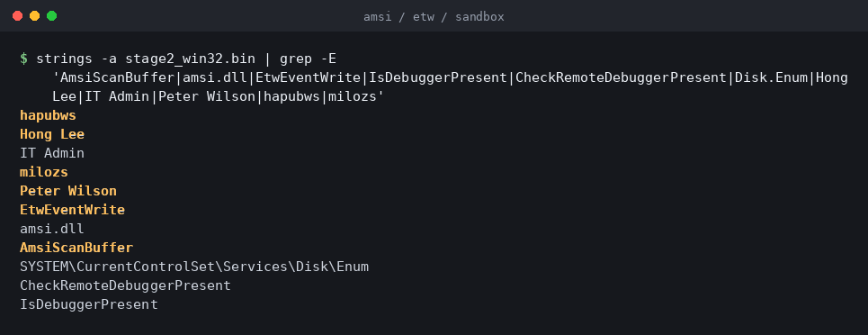
Task: Click output line 'CheckRemoteDebuggerPresent'
Action: tap(125, 285)
